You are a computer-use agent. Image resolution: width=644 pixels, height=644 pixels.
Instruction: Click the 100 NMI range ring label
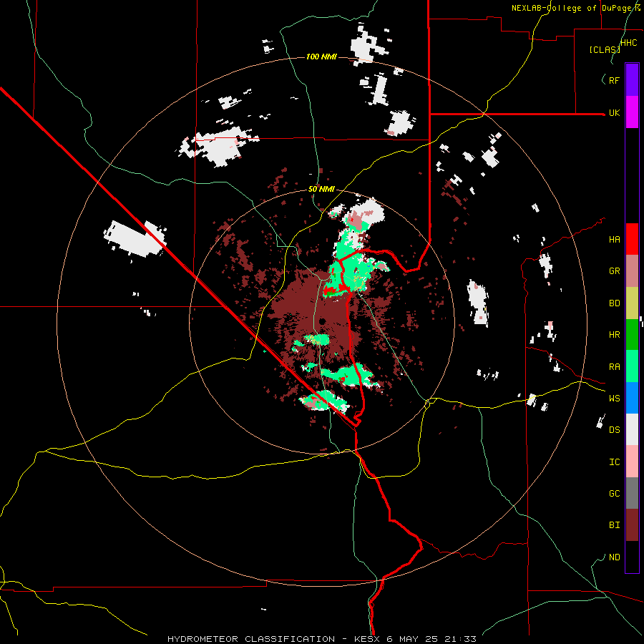click(321, 57)
